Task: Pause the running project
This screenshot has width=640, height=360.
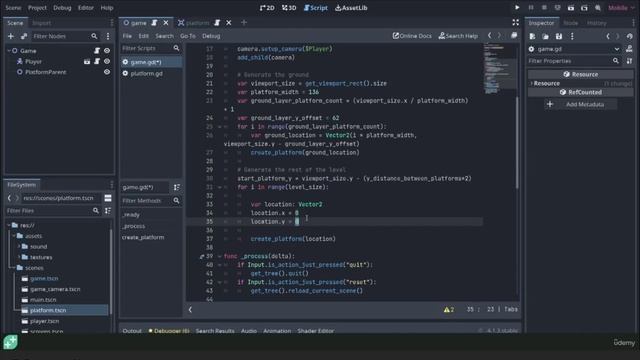Action: (x=531, y=7)
